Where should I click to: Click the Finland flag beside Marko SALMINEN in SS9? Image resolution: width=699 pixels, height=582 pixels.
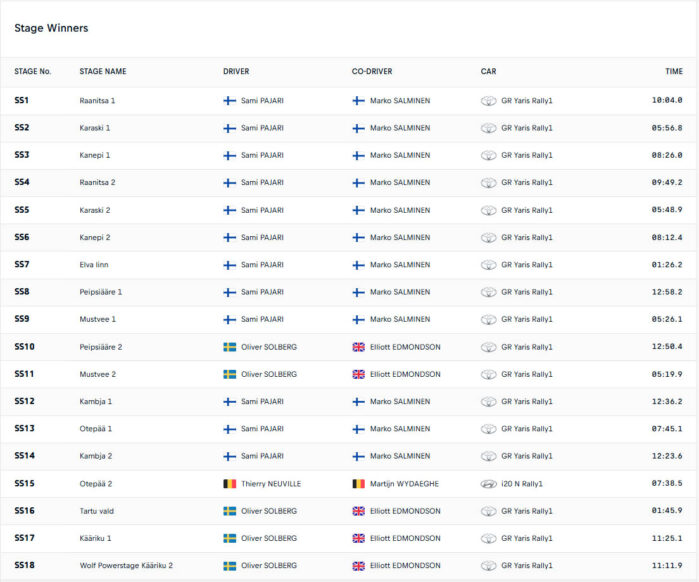point(358,320)
